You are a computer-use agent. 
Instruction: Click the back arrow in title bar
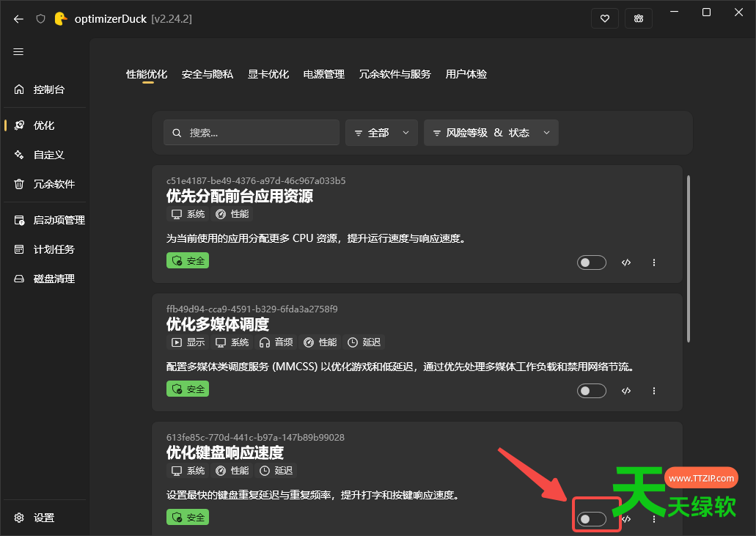pos(18,19)
